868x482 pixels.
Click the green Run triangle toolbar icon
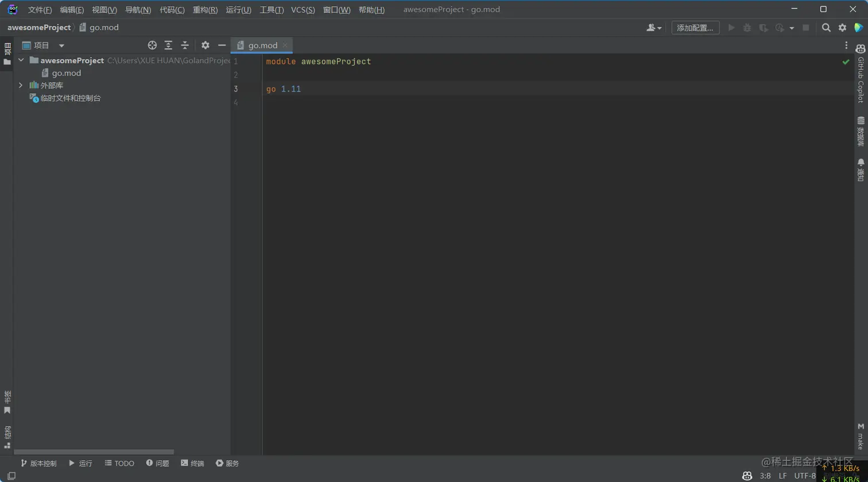click(x=731, y=28)
